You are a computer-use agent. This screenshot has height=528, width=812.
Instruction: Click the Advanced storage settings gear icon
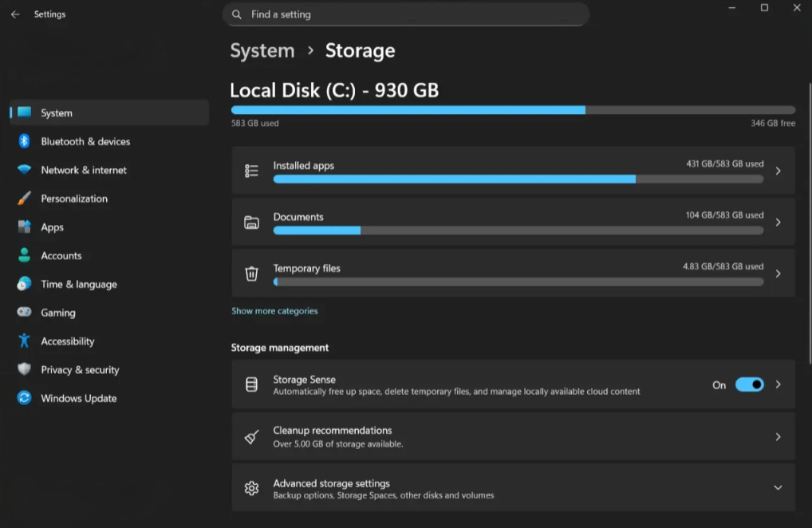coord(252,487)
